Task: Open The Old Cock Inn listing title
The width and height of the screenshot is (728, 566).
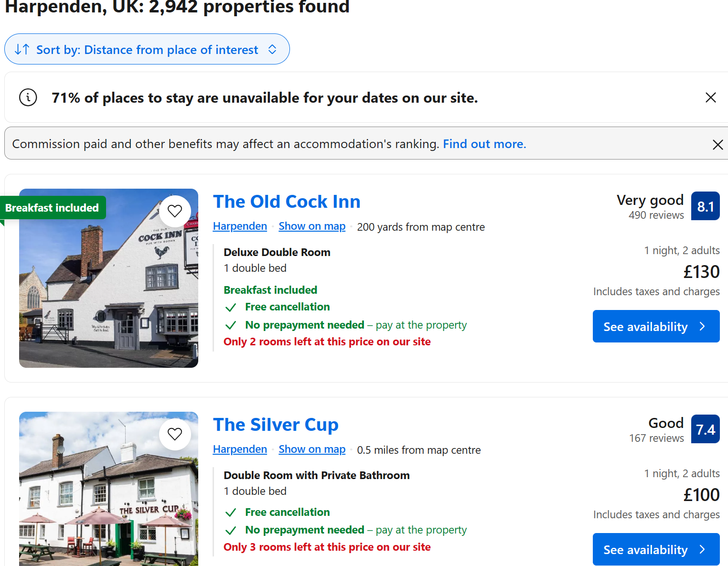Action: coord(287,202)
